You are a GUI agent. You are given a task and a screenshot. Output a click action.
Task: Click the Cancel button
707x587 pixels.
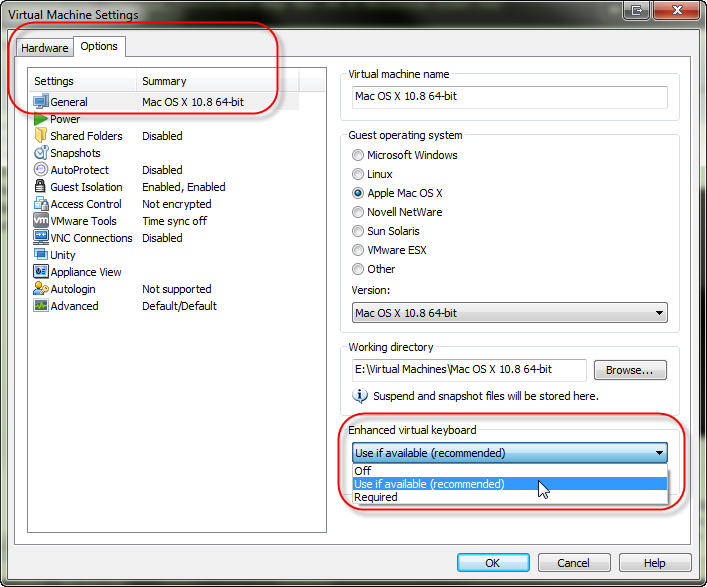coord(574,563)
